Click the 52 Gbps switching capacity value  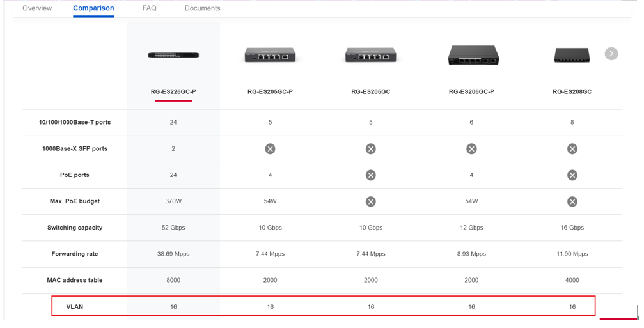173,228
